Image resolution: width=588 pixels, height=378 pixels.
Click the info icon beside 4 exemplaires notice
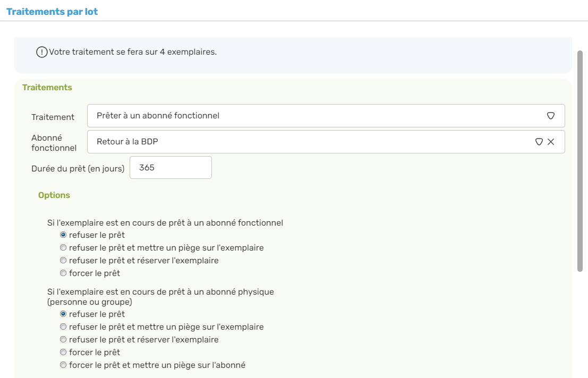pyautogui.click(x=41, y=52)
